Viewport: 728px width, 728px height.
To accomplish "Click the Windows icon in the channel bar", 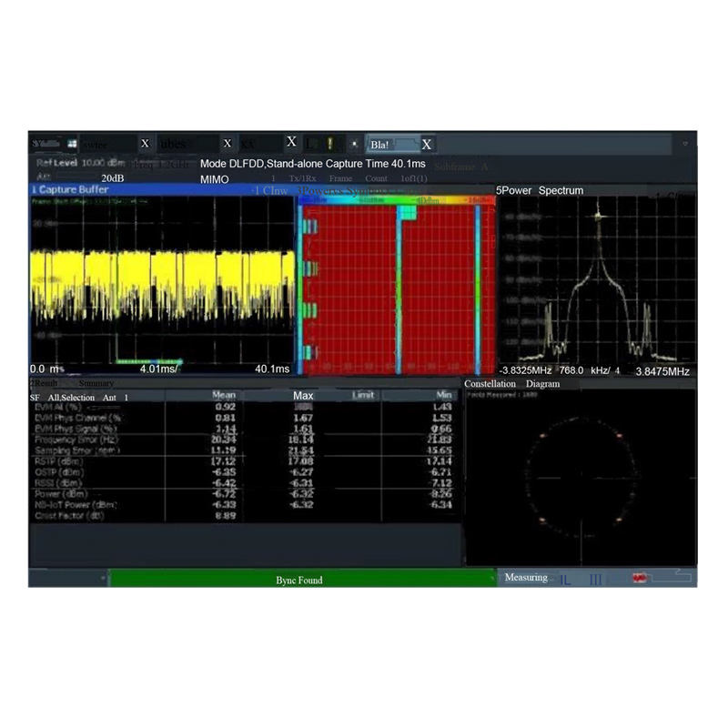I will coord(72,144).
